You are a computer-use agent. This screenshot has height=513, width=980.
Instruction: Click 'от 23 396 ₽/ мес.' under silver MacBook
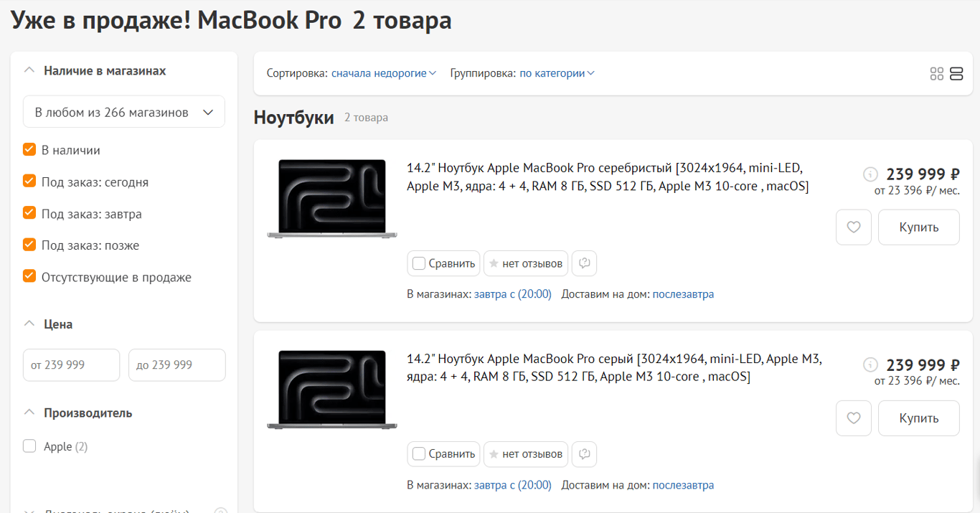[x=917, y=190]
